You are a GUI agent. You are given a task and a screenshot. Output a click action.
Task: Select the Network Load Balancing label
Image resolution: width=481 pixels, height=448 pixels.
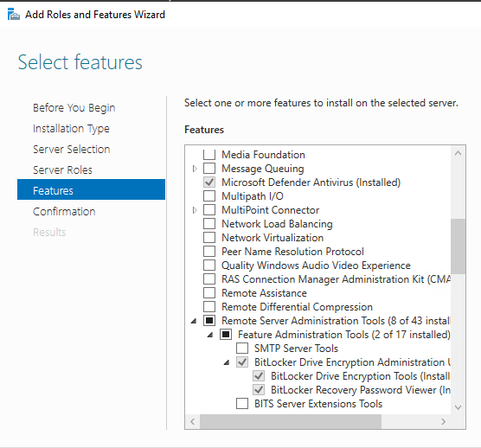[277, 224]
